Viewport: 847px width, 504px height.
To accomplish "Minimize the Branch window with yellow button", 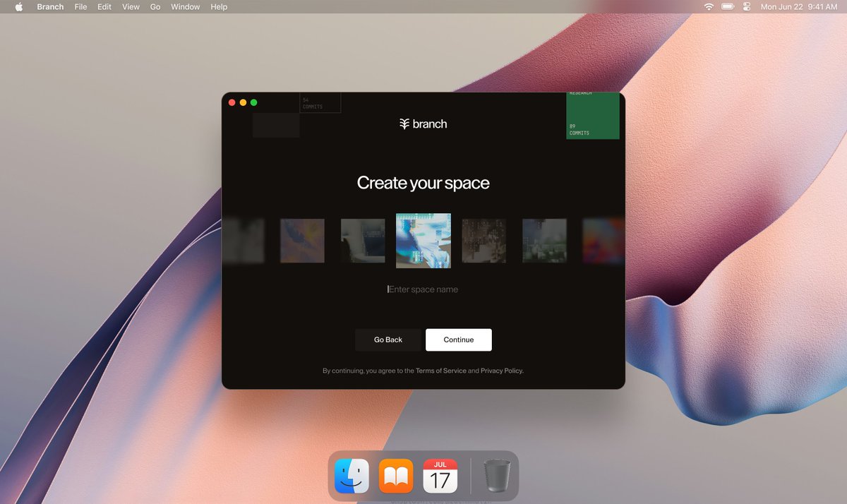I will coord(243,103).
